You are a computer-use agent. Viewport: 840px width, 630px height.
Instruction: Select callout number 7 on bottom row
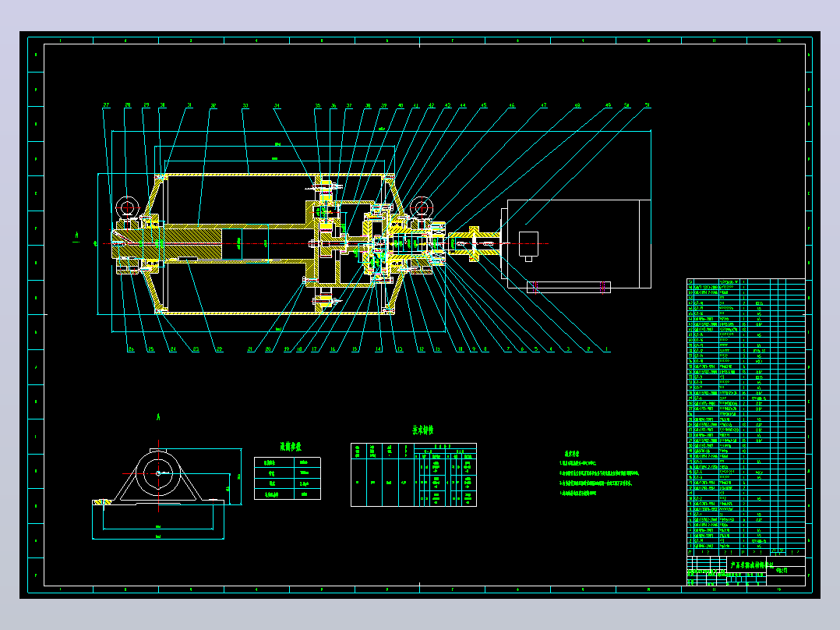click(508, 349)
